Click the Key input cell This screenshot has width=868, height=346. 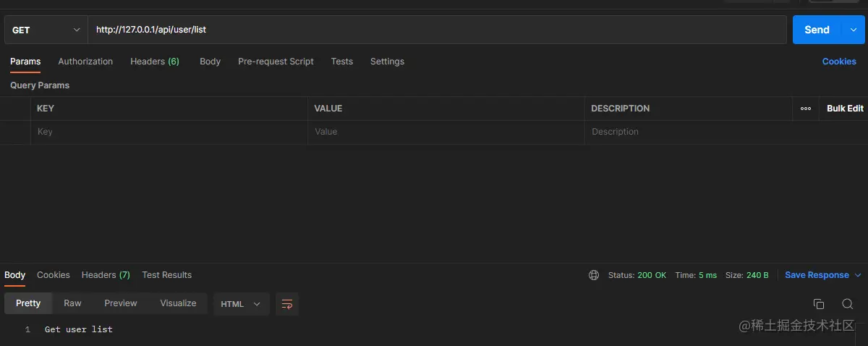pos(169,132)
